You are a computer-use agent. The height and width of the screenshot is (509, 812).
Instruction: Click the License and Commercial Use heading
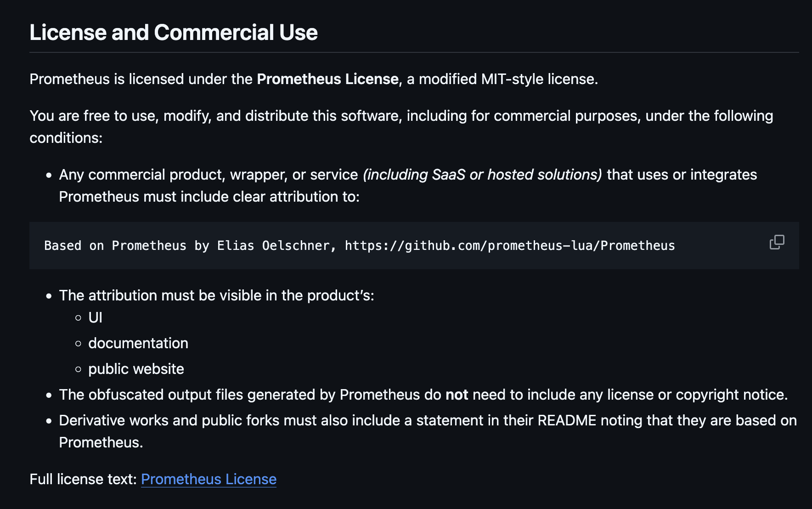174,33
